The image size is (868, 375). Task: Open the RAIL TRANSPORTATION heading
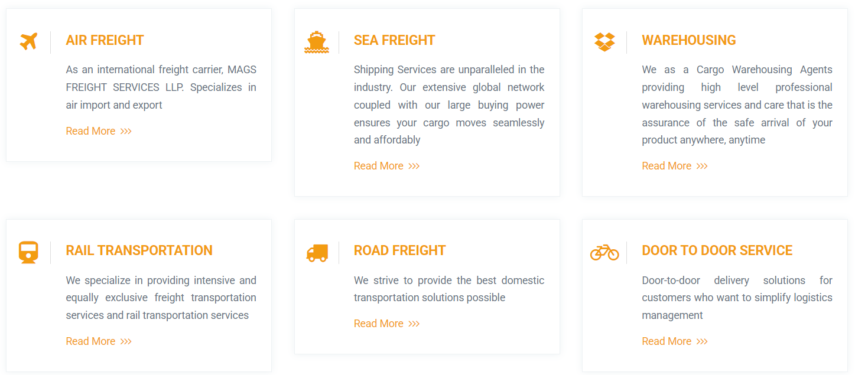(139, 250)
